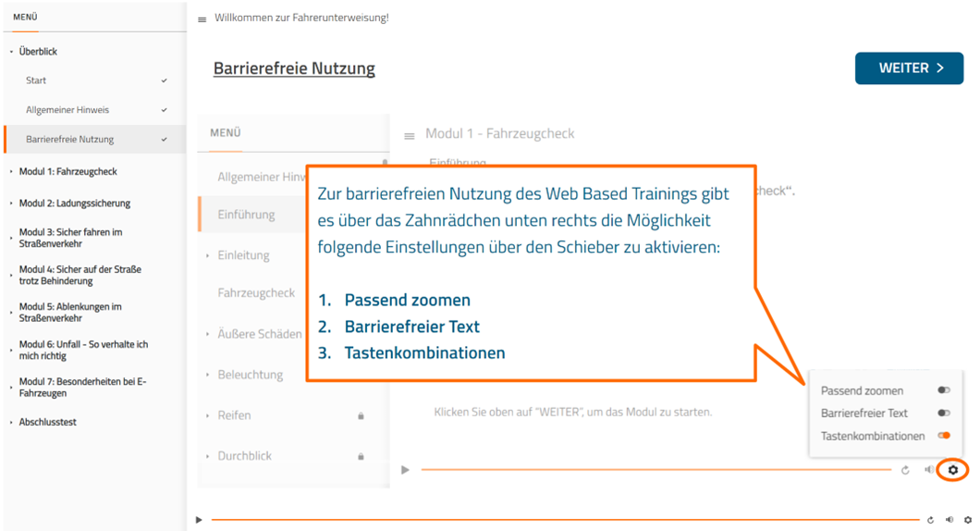Click the replay icon in the bottom player bar
Viewport: 980px width, 531px height.
[x=930, y=520]
